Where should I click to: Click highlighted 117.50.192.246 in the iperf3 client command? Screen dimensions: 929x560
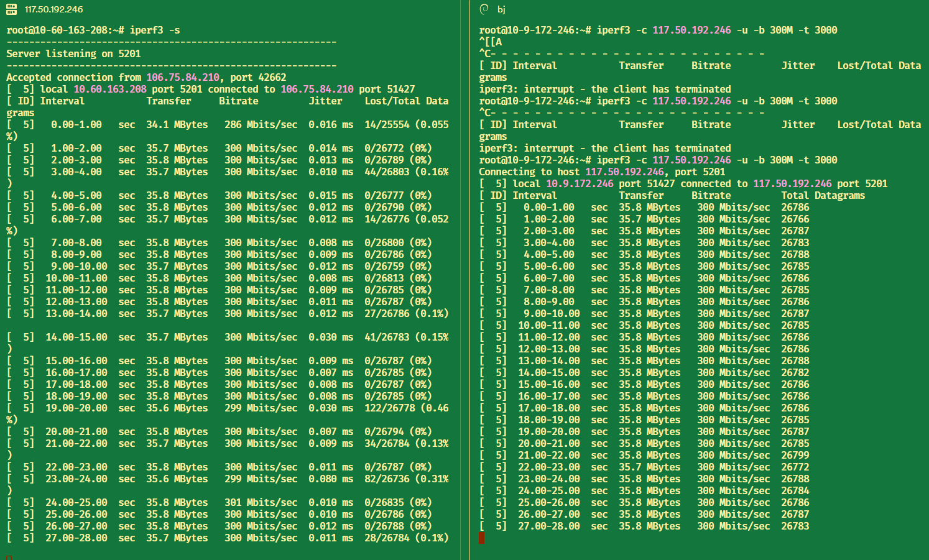[691, 30]
